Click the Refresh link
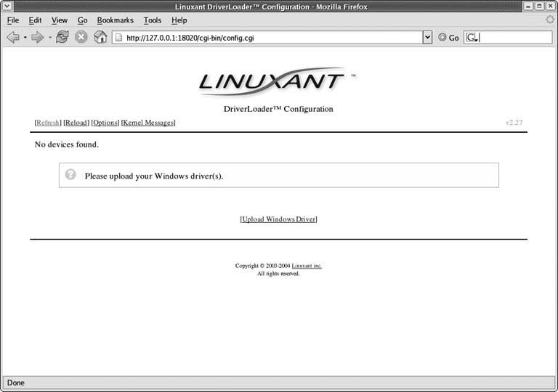 pyautogui.click(x=48, y=123)
